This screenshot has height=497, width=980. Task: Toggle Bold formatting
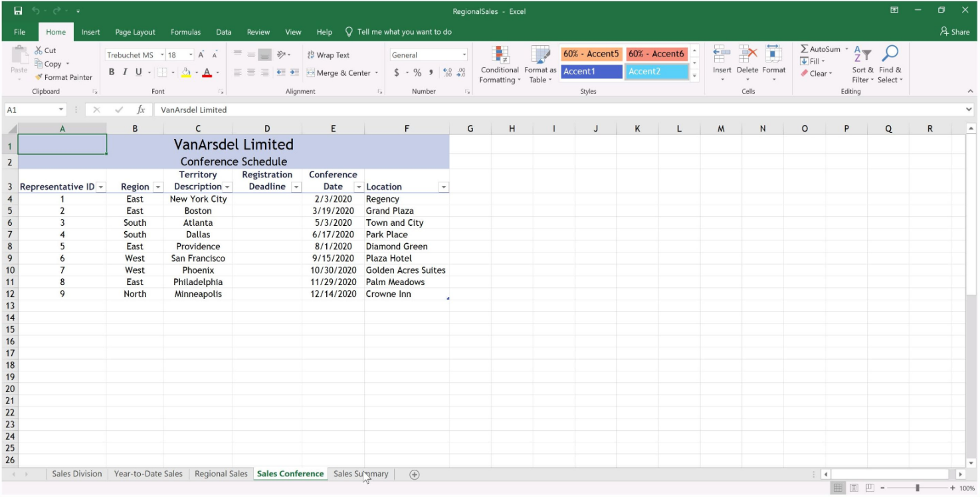pyautogui.click(x=112, y=72)
